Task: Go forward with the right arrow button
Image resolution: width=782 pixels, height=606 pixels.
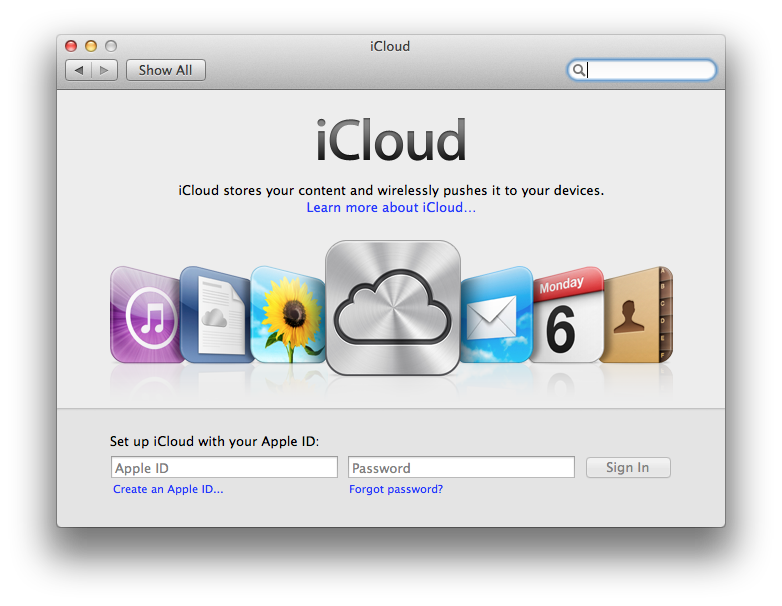Action: [104, 70]
